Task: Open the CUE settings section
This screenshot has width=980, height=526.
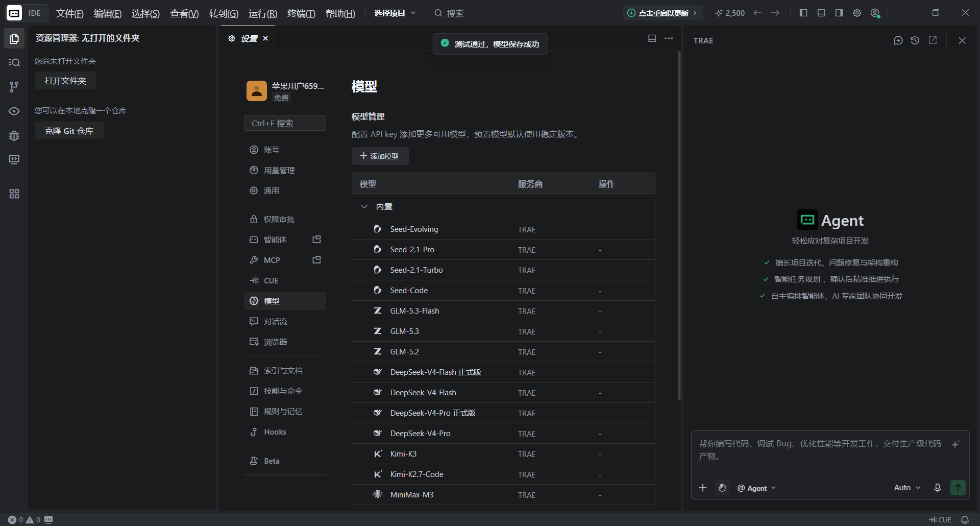Action: [x=285, y=280]
